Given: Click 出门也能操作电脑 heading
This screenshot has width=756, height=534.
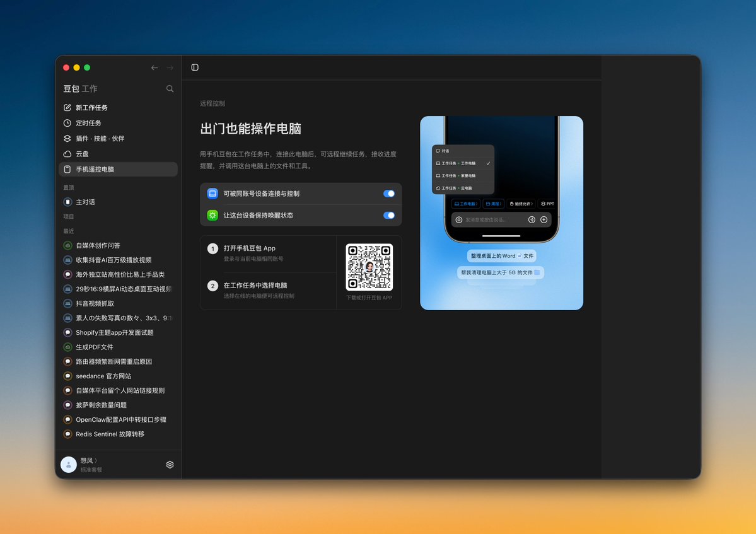Looking at the screenshot, I should [x=251, y=129].
